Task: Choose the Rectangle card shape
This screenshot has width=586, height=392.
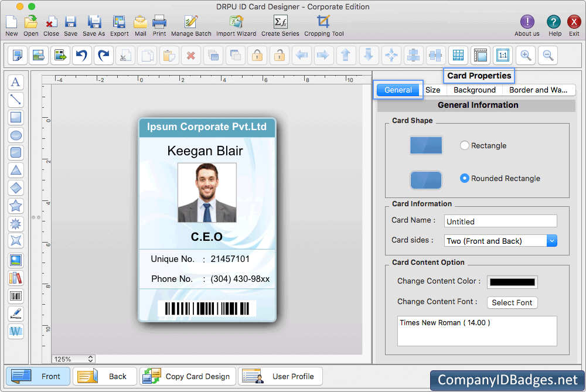Action: click(x=464, y=145)
